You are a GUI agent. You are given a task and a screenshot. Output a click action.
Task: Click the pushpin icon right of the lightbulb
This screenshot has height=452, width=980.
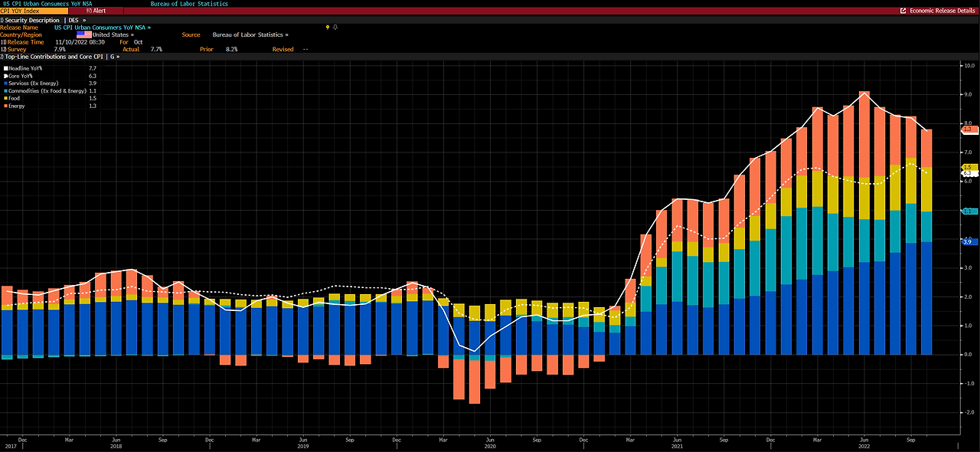[x=335, y=27]
